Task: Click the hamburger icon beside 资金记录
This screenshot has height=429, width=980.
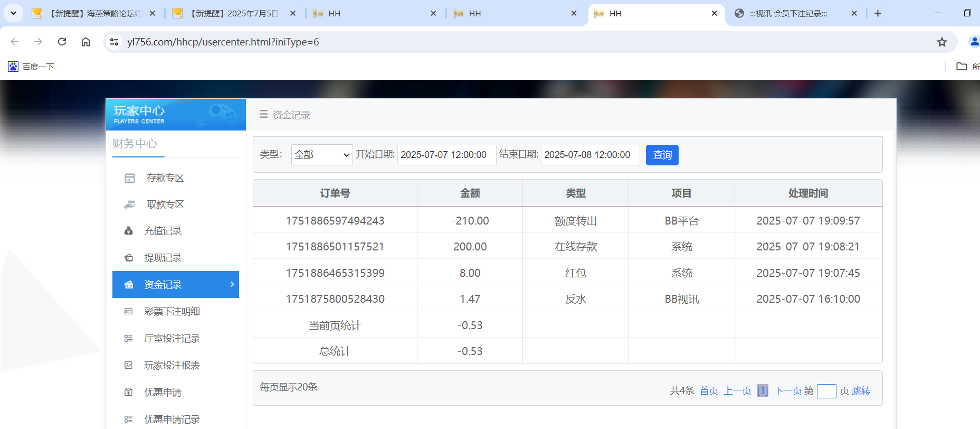Action: point(263,115)
